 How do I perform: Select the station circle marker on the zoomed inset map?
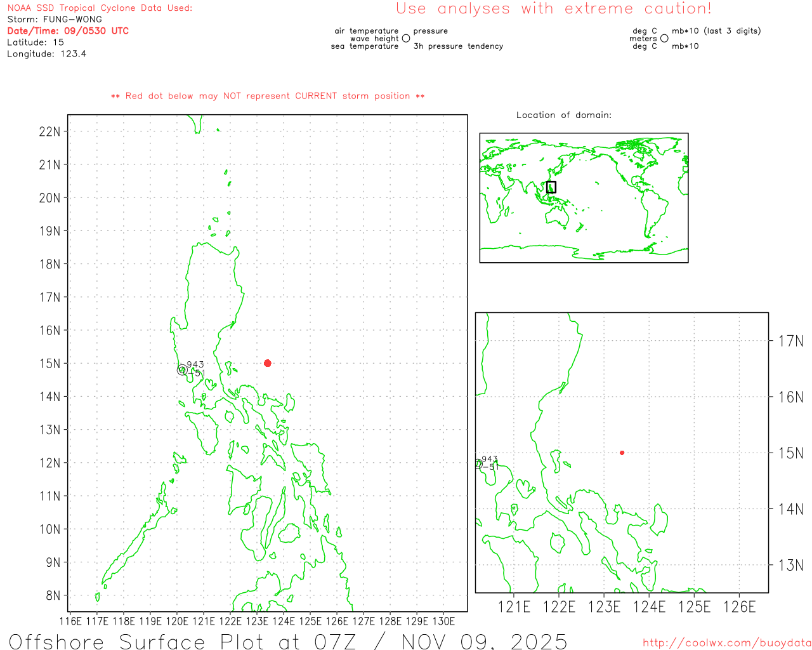[478, 464]
